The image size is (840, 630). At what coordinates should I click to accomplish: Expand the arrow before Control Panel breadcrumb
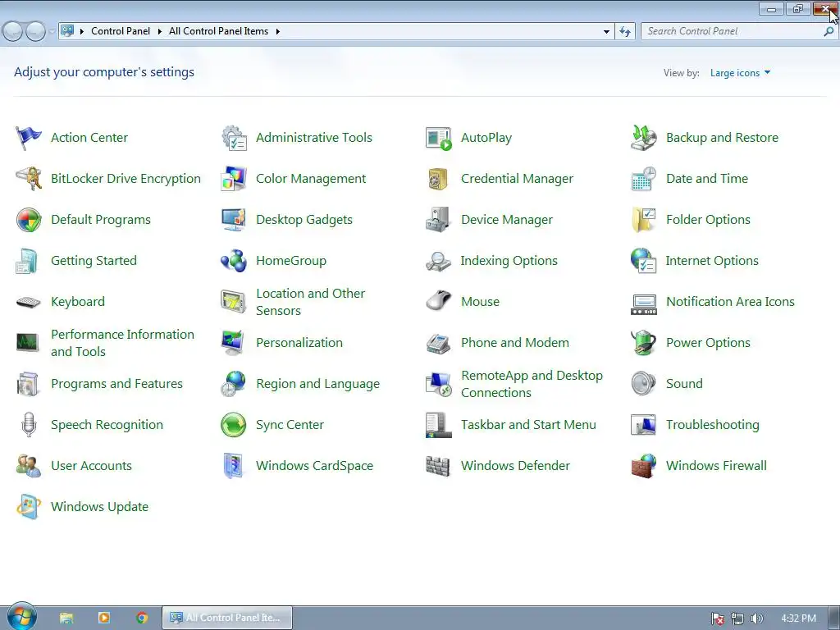click(x=82, y=32)
